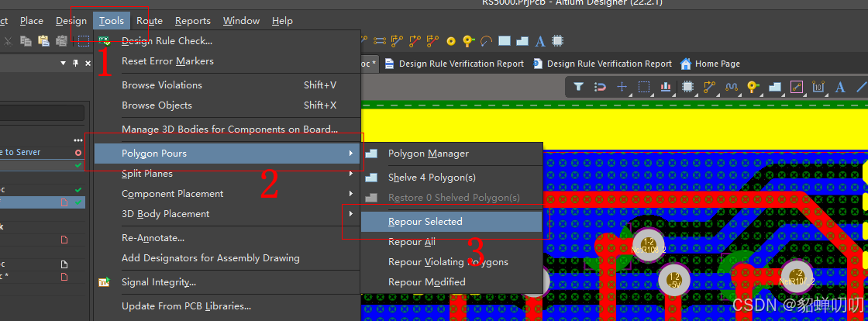This screenshot has width=868, height=321.
Task: Expand the Split Planes submenu arrow
Action: click(351, 174)
